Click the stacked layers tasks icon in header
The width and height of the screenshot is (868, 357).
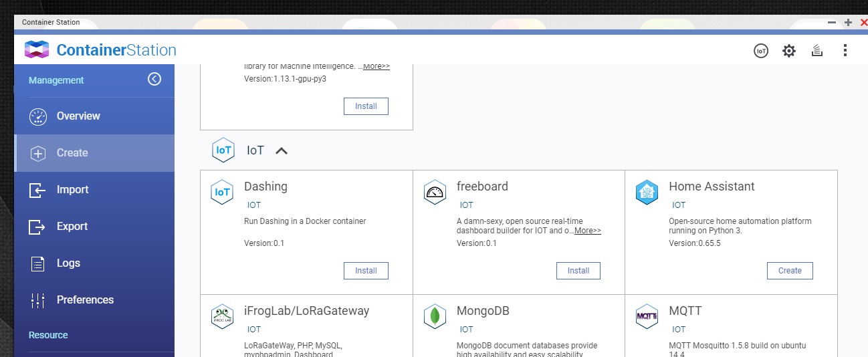pos(817,50)
